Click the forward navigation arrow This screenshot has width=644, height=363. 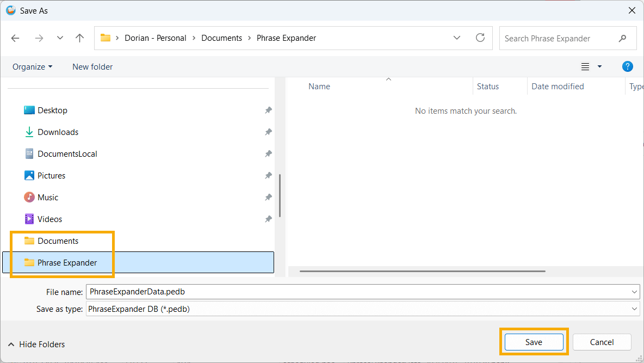pos(39,38)
